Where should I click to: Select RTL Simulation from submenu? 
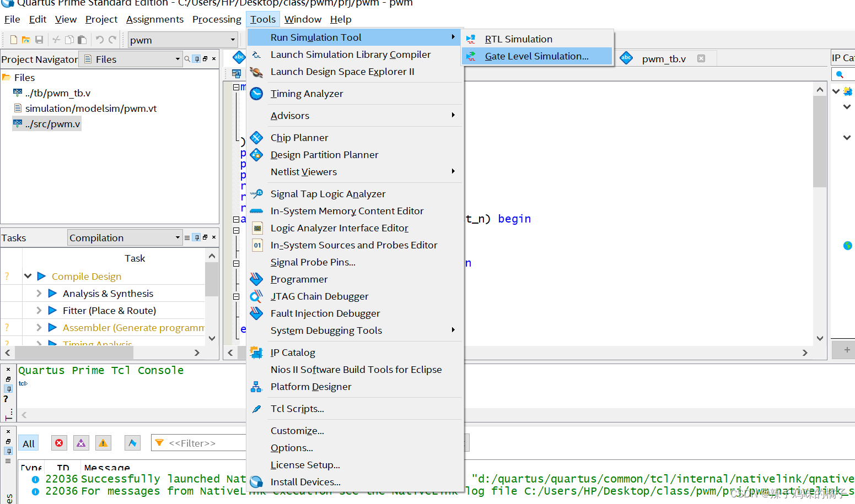pos(537,39)
